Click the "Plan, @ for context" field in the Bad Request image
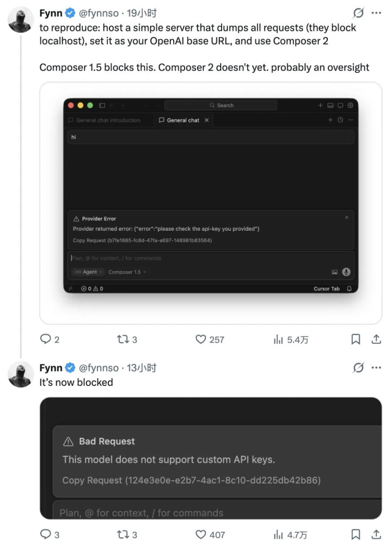 [x=142, y=513]
